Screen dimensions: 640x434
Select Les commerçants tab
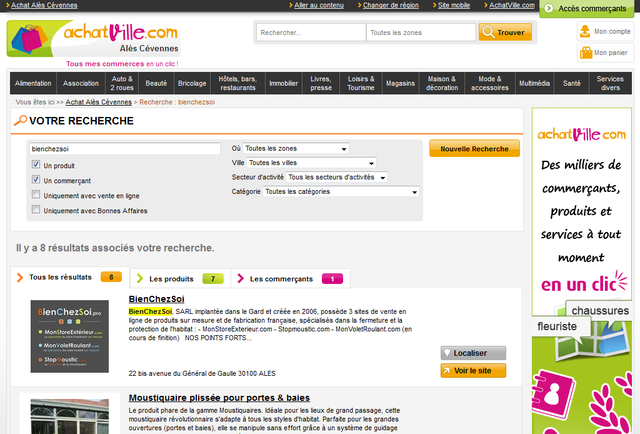[288, 278]
